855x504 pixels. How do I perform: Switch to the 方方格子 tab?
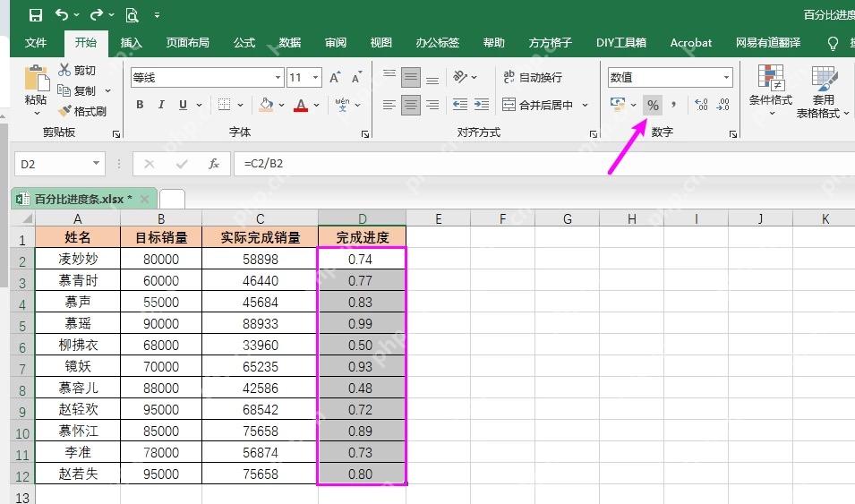551,43
